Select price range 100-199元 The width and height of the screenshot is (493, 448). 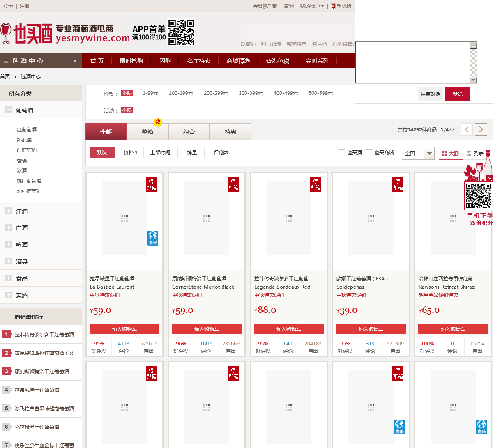[x=181, y=93]
